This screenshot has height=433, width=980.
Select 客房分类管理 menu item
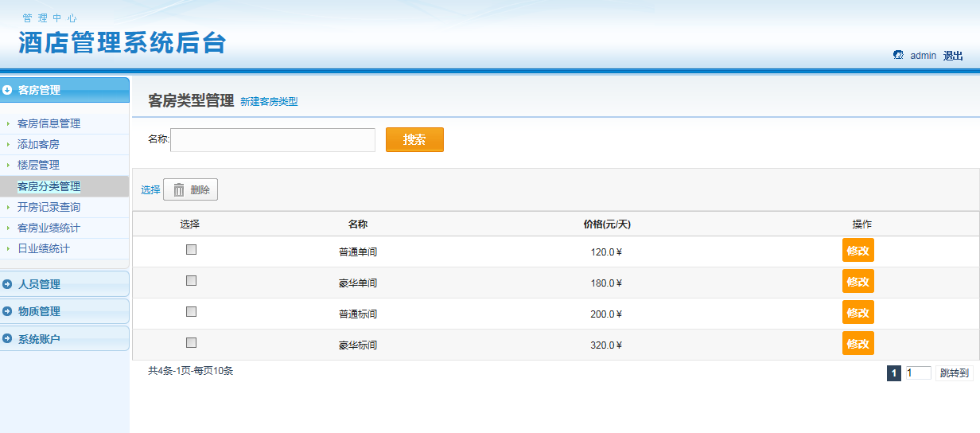point(49,186)
